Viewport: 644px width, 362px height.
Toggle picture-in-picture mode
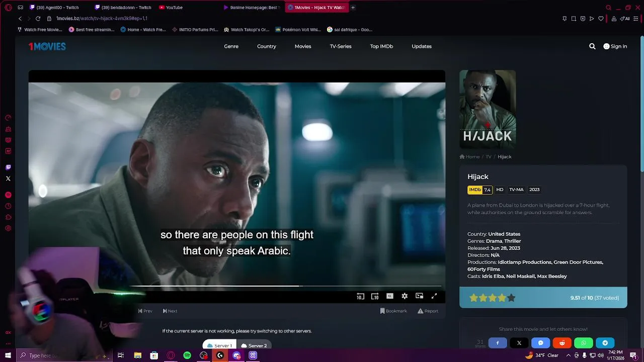click(x=419, y=296)
